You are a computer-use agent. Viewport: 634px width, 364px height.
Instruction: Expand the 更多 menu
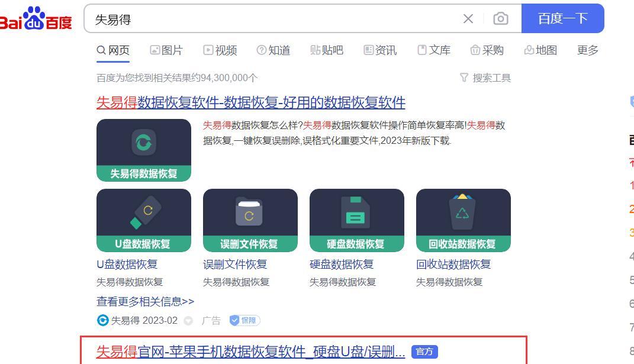pos(587,50)
